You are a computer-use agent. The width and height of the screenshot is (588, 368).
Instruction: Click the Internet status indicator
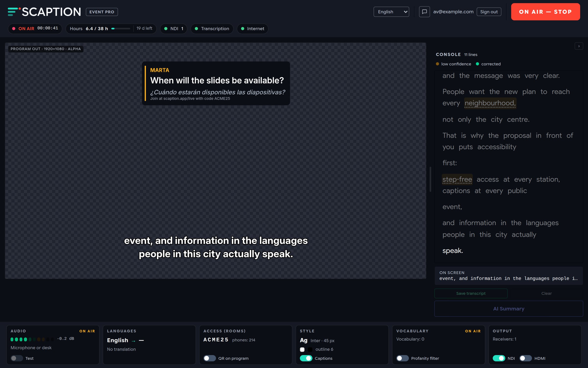pos(253,28)
